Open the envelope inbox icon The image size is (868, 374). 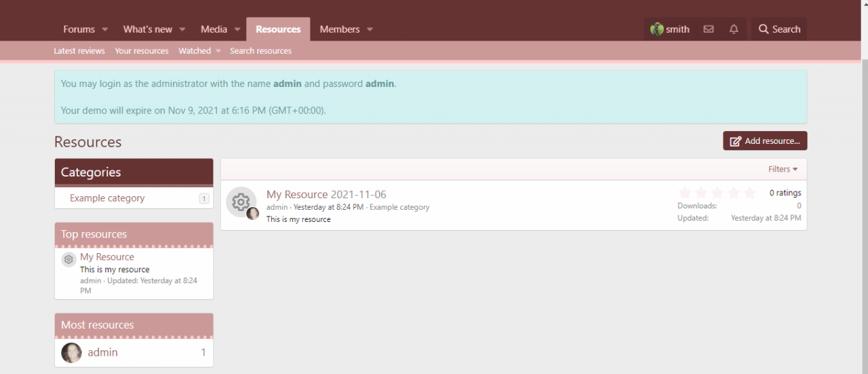[708, 29]
